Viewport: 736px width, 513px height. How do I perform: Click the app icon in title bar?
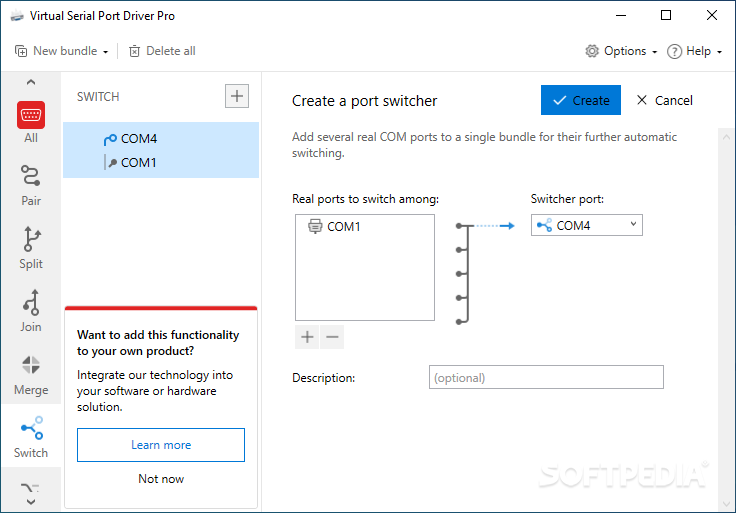click(17, 16)
